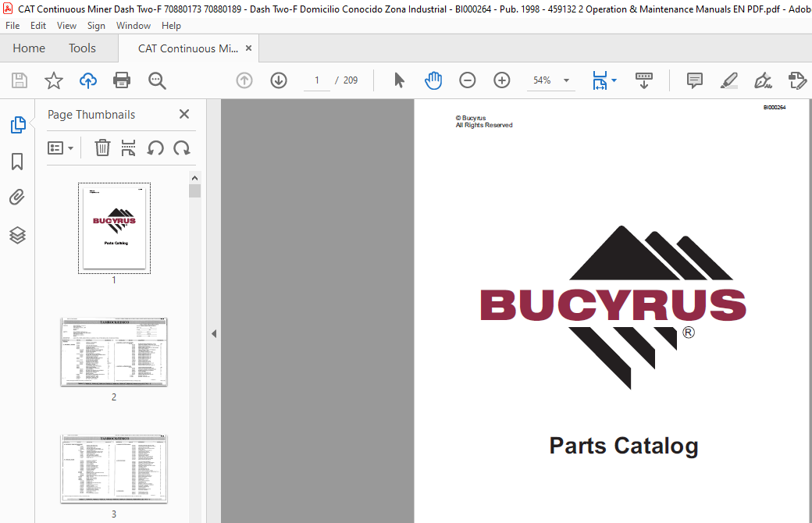Screen dimensions: 812x523
Task: Select page 1 thumbnail
Action: [115, 228]
